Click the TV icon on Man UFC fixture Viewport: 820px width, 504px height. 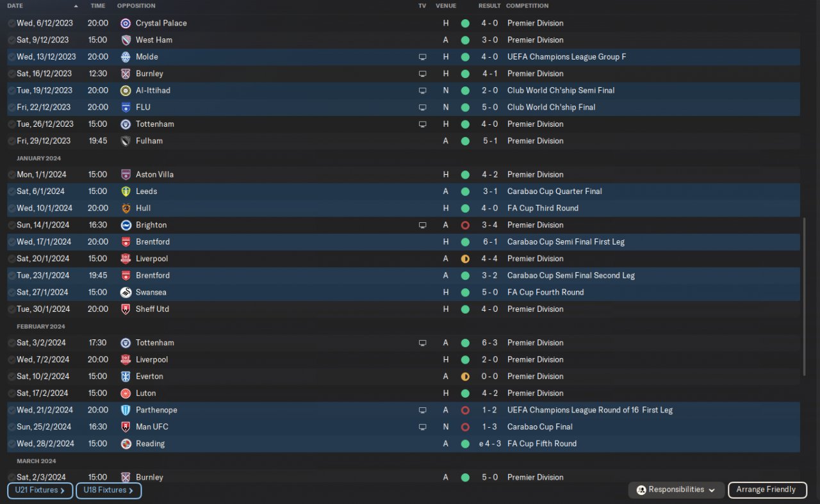click(422, 427)
